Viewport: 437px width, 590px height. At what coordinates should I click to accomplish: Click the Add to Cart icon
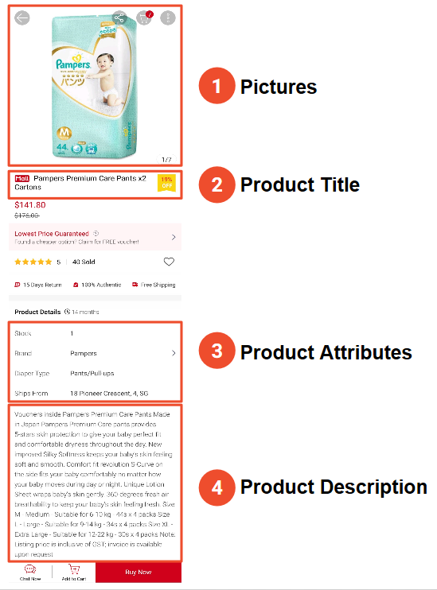74,573
